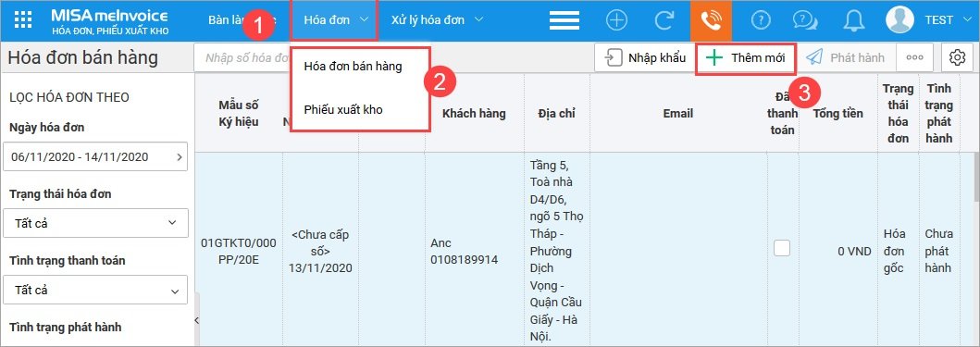Tick the paid checkbox in the Anc row
This screenshot has width=980, height=347.
click(x=782, y=248)
